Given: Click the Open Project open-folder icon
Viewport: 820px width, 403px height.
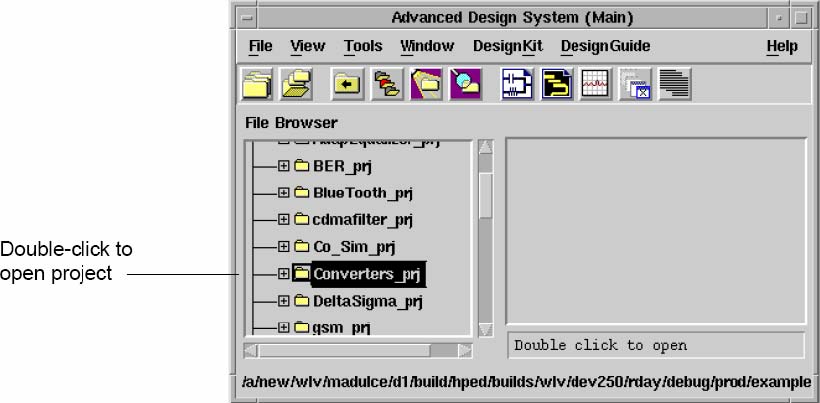Looking at the screenshot, I should (296, 84).
